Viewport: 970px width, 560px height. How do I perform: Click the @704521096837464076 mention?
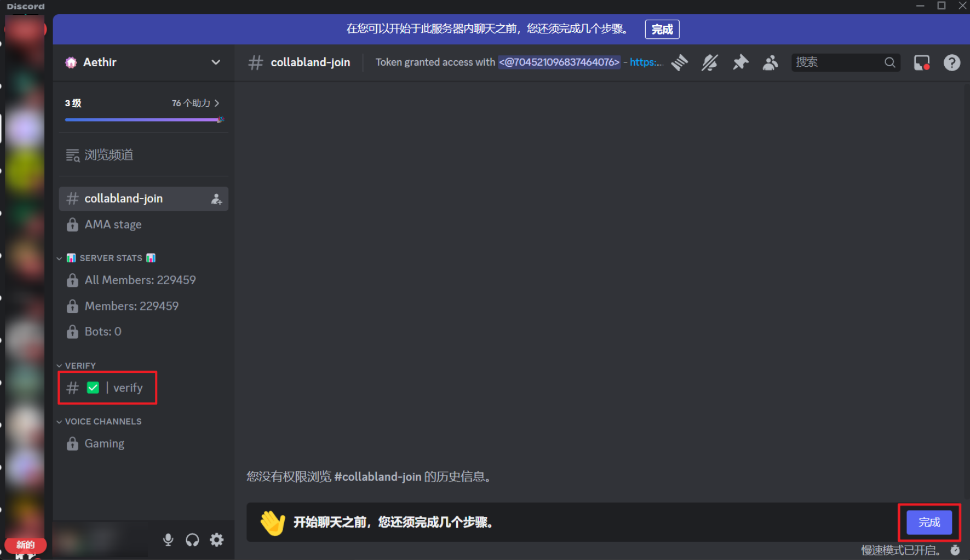click(x=559, y=62)
